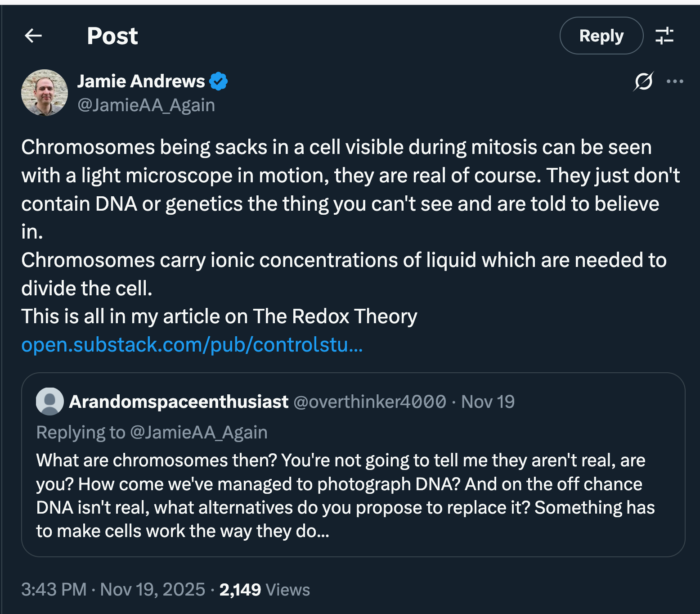Open Jamie Andrews' profile picture
Viewport: 700px width, 614px height.
45,93
